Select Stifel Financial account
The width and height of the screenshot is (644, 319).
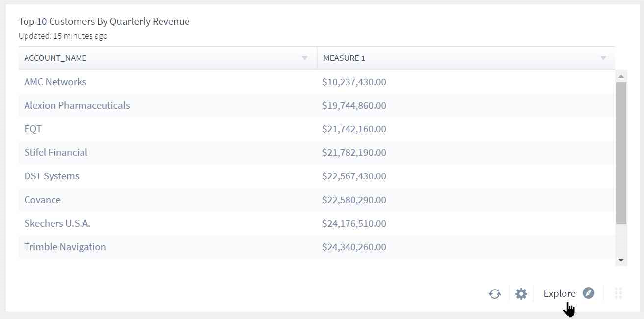[x=56, y=152]
